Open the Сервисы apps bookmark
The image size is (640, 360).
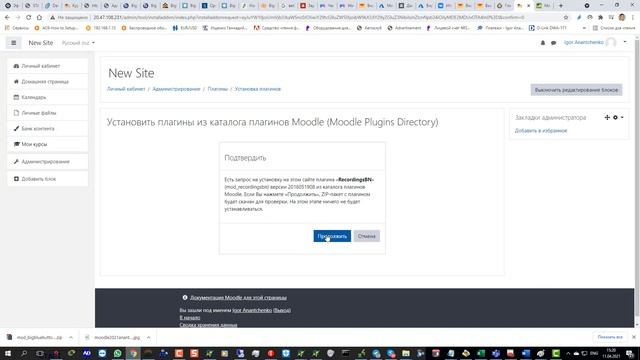tap(17, 28)
